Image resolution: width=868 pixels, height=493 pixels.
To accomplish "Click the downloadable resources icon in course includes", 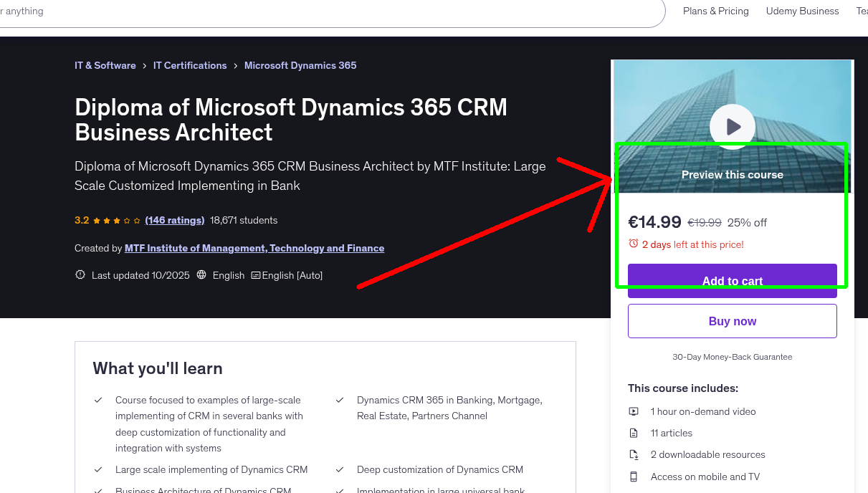I will (x=634, y=454).
